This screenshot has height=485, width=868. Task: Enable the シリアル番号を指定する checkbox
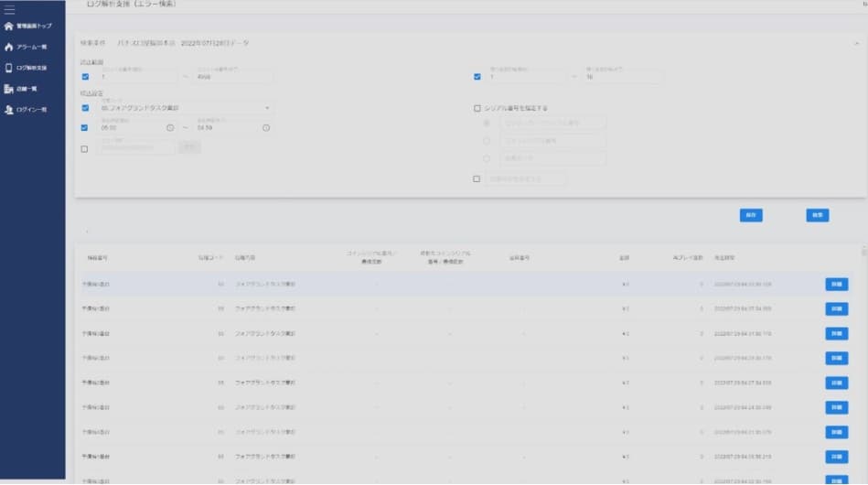pyautogui.click(x=477, y=108)
